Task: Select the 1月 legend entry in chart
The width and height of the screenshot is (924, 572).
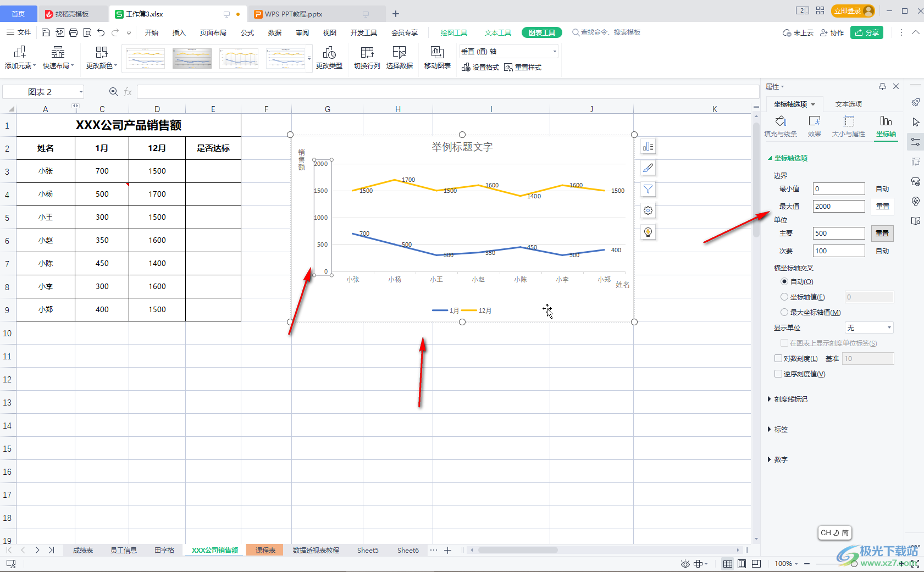Action: pos(446,310)
